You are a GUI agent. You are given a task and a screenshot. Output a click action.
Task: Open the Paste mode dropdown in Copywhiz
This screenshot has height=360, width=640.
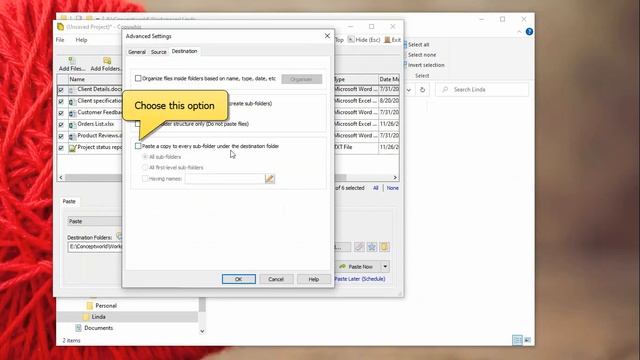click(x=95, y=221)
